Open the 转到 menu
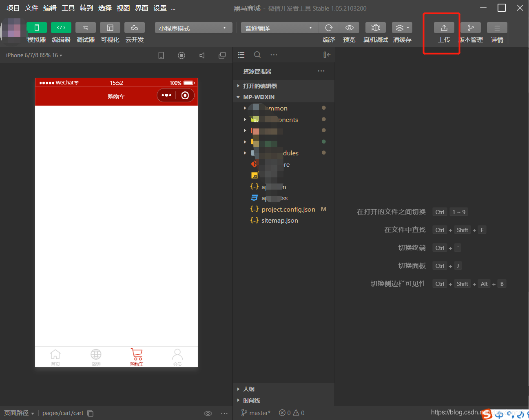Viewport: 529px width, 420px height. tap(86, 8)
